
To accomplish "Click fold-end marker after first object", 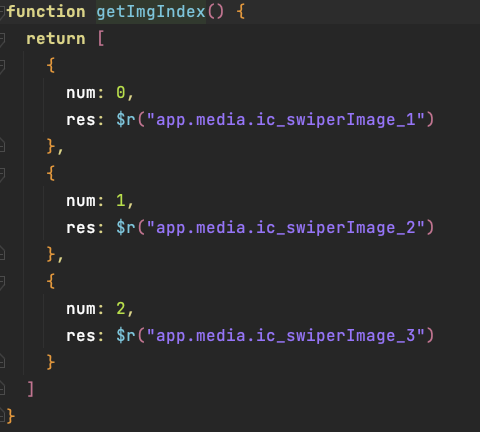I will click(x=2, y=145).
